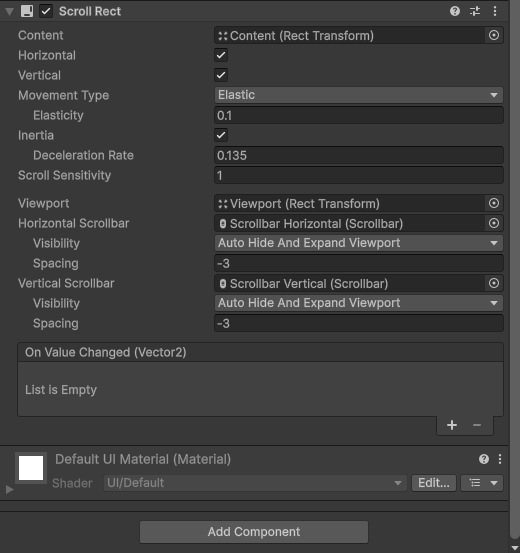Click object picker for Horizontal Scrollbar
Viewport: 520px width, 553px height.
(x=494, y=223)
